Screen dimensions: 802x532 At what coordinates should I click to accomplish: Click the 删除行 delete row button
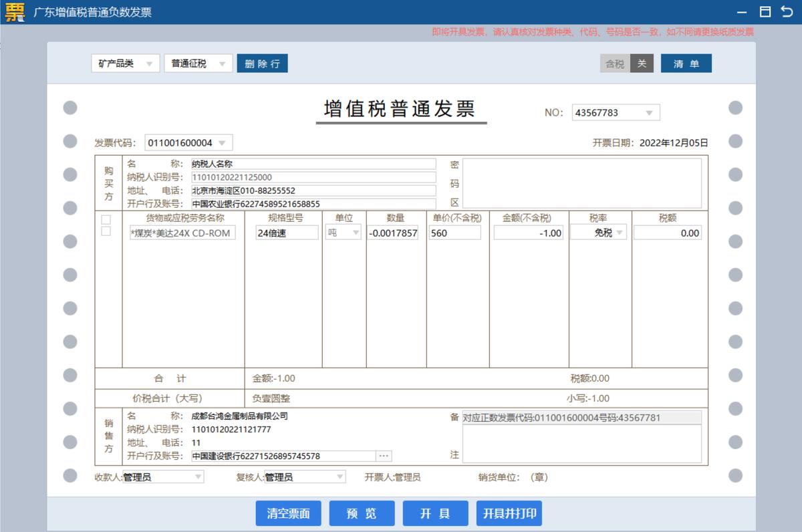click(x=262, y=62)
